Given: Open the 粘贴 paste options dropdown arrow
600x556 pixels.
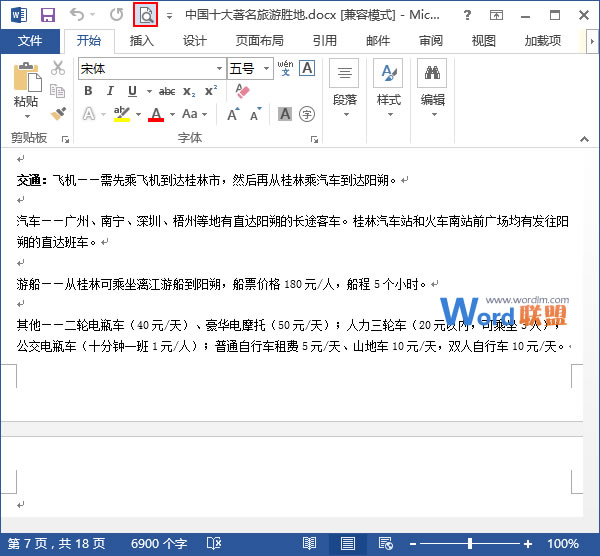Looking at the screenshot, I should [x=27, y=116].
